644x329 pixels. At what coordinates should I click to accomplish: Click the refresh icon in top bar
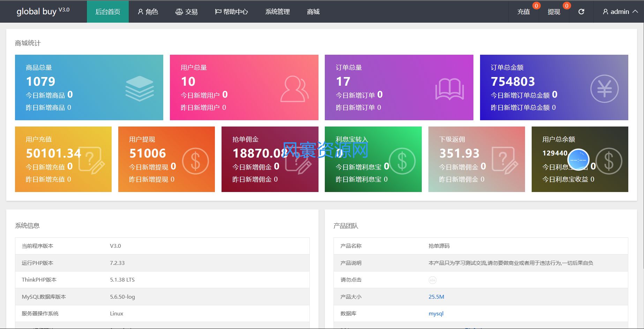click(581, 12)
